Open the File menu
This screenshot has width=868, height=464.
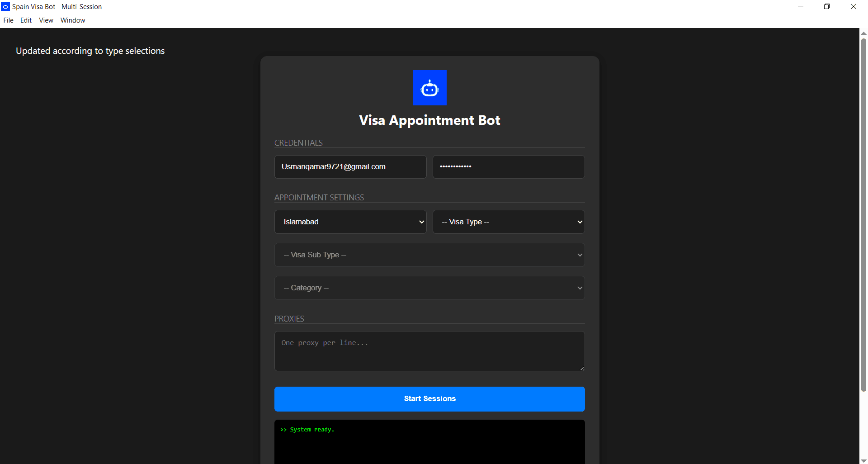9,20
